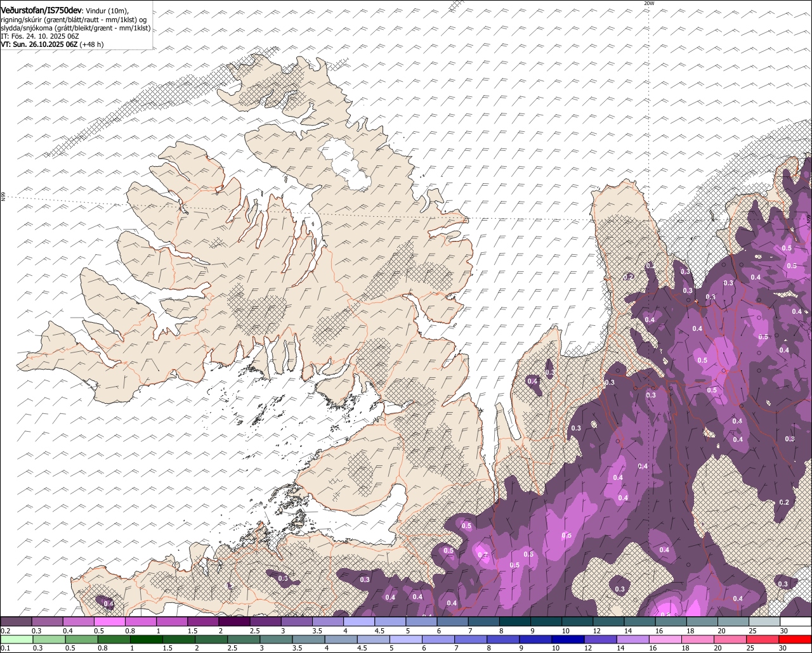The width and height of the screenshot is (812, 653).
Task: Click the '14' label in lower legend row
Action: 620,648
